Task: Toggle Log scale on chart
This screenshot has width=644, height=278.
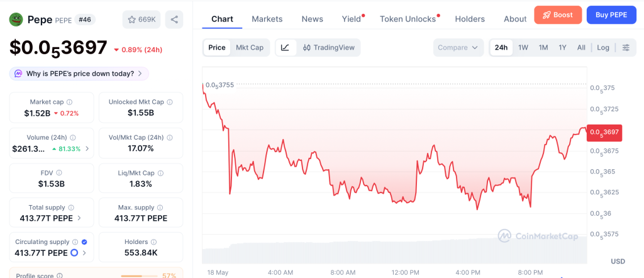Action: click(x=603, y=48)
